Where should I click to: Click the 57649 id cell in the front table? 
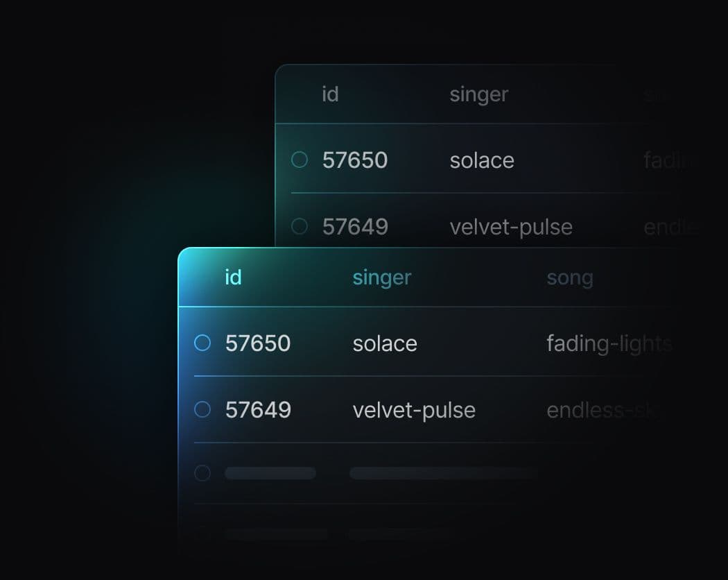click(x=258, y=410)
